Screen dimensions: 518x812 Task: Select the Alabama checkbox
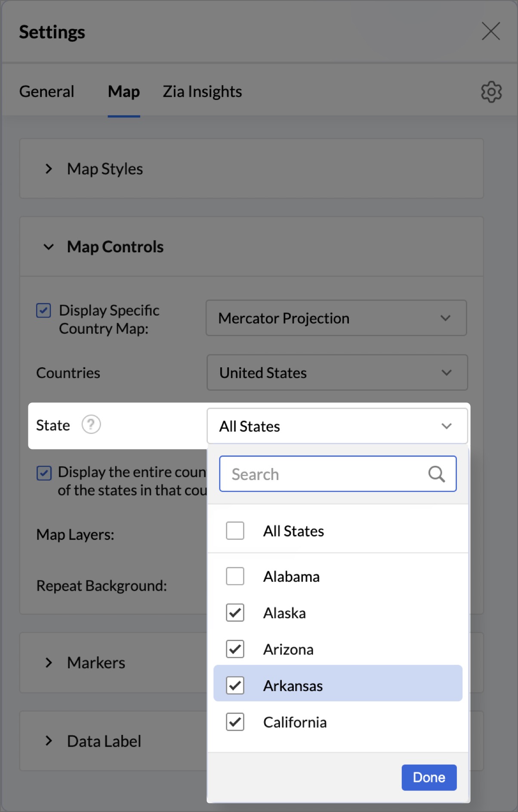click(x=235, y=576)
